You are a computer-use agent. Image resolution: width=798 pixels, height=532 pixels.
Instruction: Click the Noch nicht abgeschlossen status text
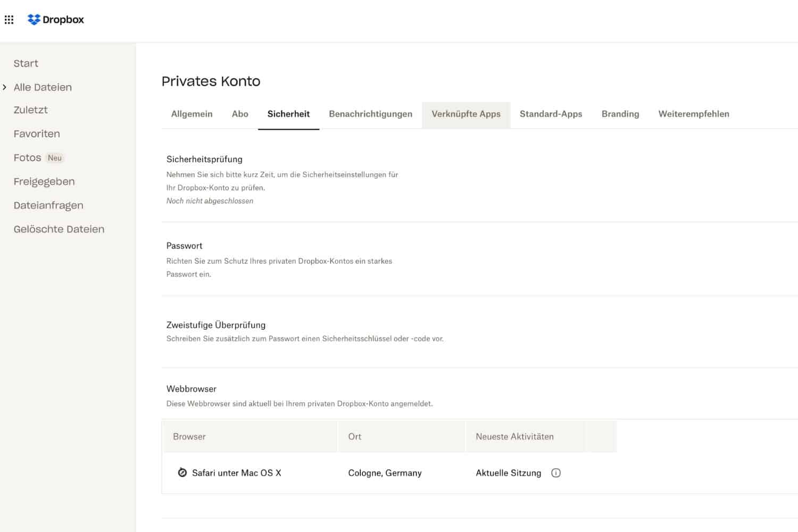pos(210,201)
